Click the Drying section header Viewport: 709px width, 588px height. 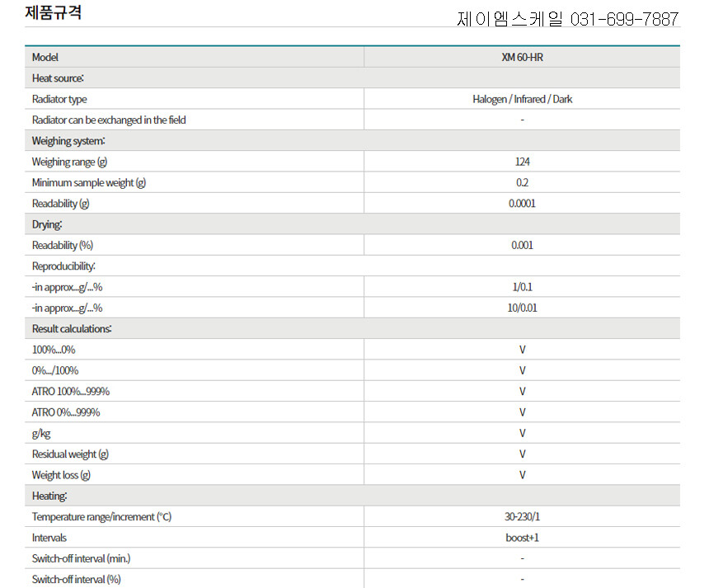(x=47, y=224)
